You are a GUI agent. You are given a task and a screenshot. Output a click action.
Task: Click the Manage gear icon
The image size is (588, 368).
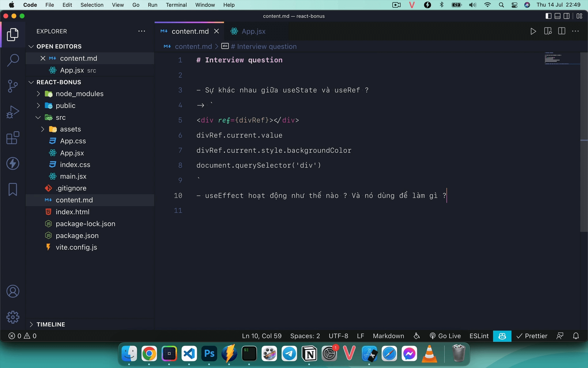click(x=13, y=317)
